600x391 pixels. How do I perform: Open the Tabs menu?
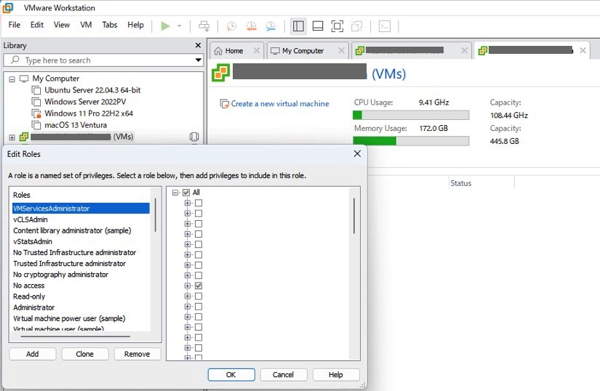point(109,25)
